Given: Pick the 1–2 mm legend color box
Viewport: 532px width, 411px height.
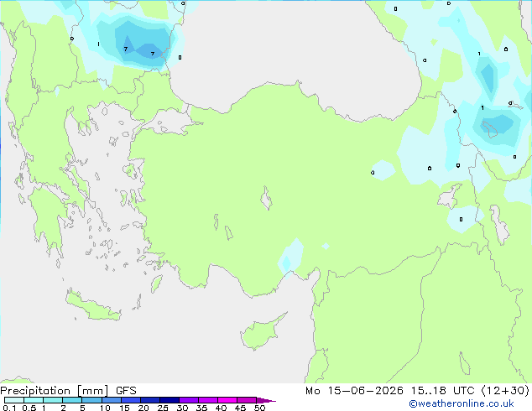Looking at the screenshot, I should click(53, 400).
